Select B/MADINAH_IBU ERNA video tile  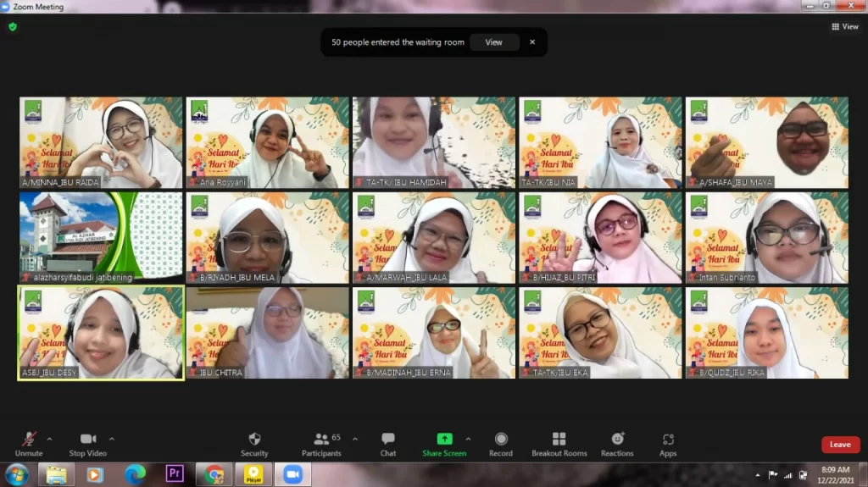(434, 333)
